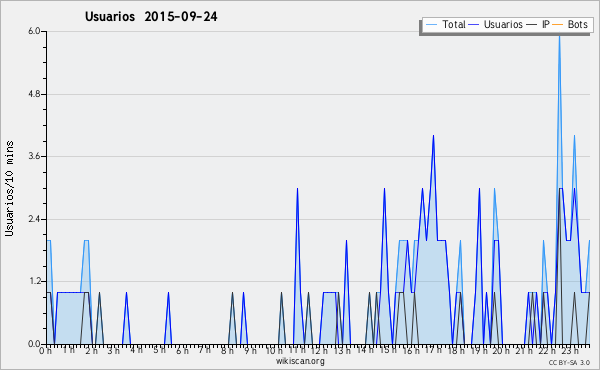Click the black IP line swatch in legend
The height and width of the screenshot is (370, 600).
coord(532,25)
